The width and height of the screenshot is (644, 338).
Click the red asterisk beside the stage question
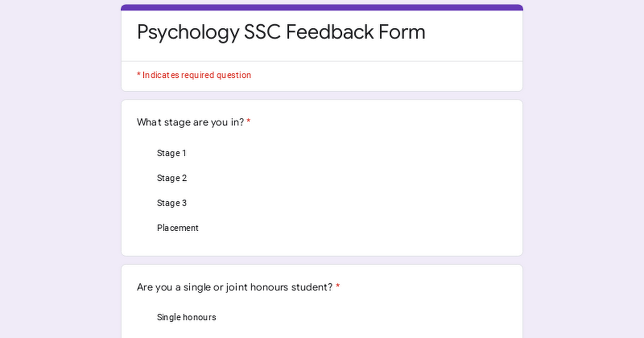click(x=248, y=122)
